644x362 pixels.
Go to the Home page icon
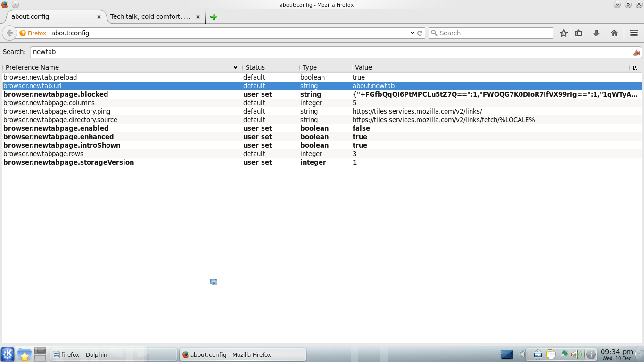pos(614,33)
